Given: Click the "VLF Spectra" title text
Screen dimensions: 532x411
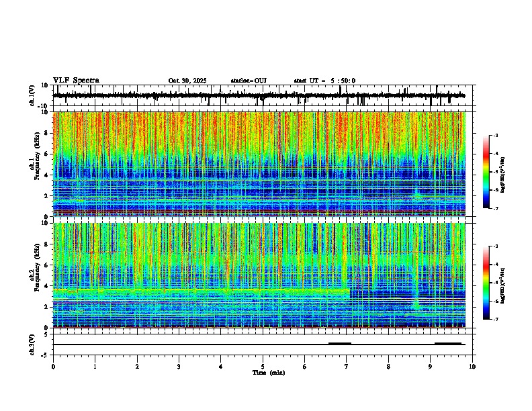Looking at the screenshot, I should 76,81.
